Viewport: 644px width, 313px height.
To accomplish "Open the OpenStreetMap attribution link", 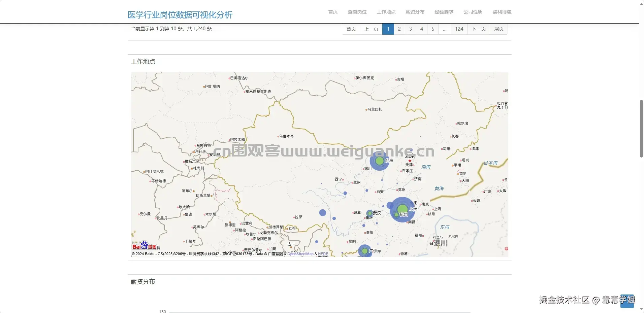I will (x=300, y=254).
